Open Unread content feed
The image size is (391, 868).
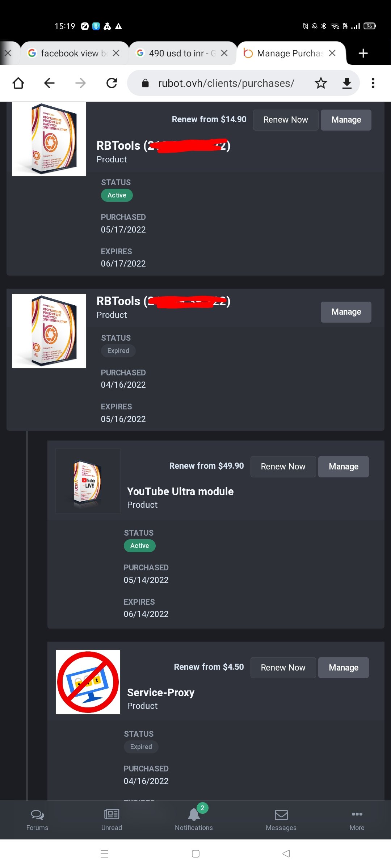coord(112,820)
